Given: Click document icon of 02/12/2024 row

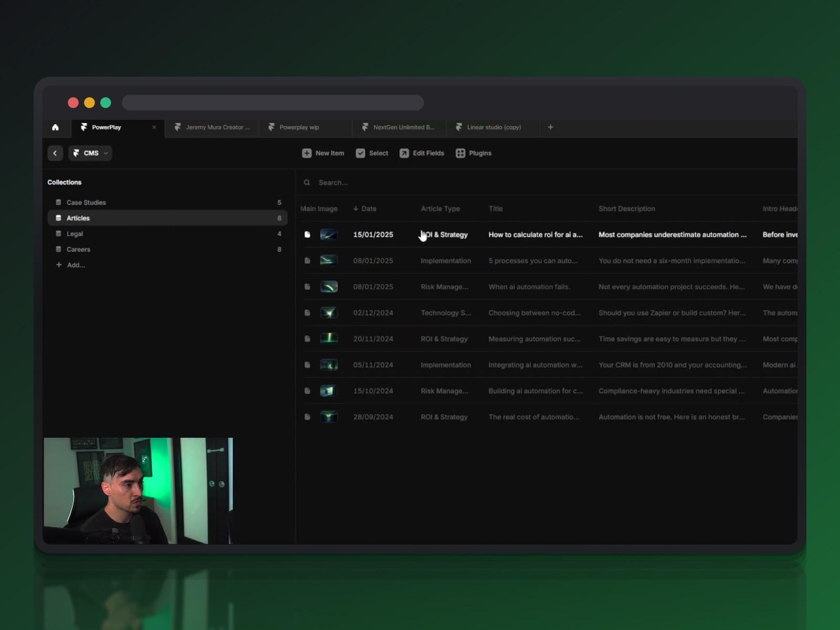Looking at the screenshot, I should point(307,313).
